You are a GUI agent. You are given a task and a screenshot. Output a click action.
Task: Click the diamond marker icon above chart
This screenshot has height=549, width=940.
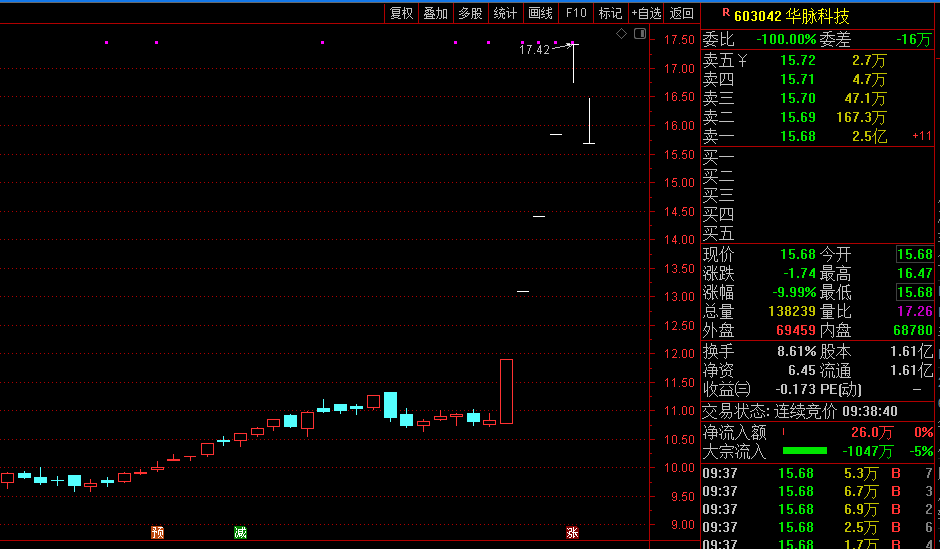[622, 34]
